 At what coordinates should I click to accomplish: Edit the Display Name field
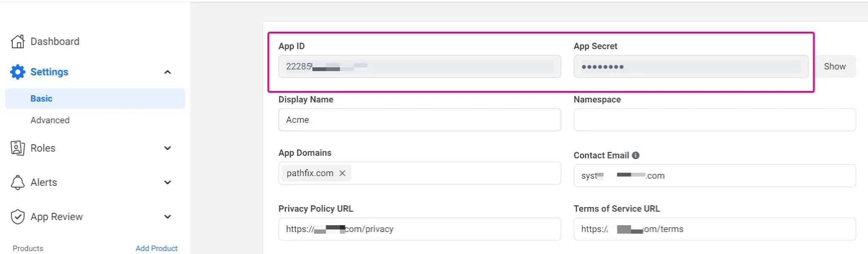pyautogui.click(x=419, y=120)
